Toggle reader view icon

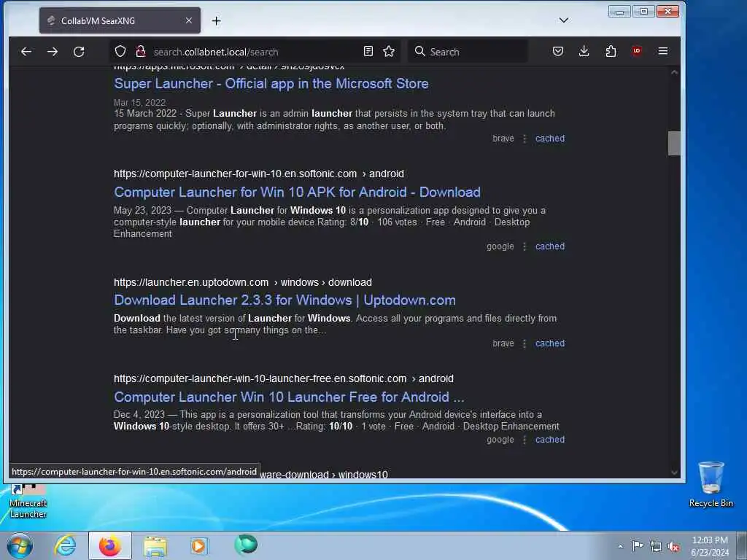click(368, 52)
